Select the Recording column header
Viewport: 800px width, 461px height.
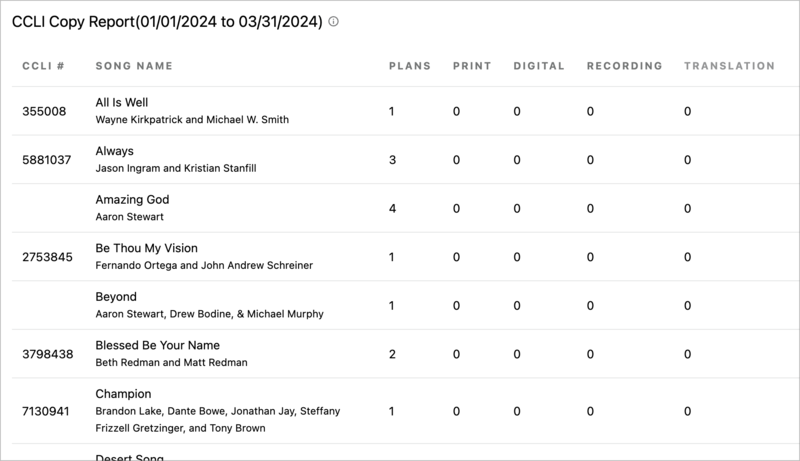(624, 66)
